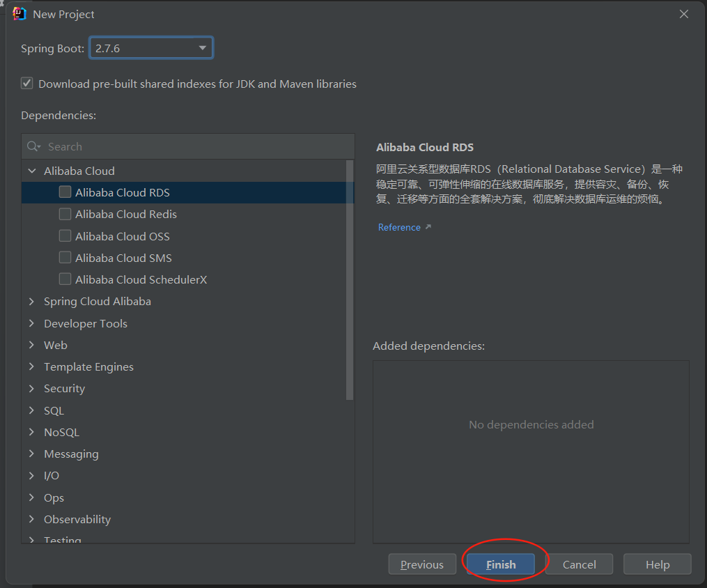Viewport: 707px width, 588px height.
Task: Expand the Security group
Action: click(x=31, y=388)
